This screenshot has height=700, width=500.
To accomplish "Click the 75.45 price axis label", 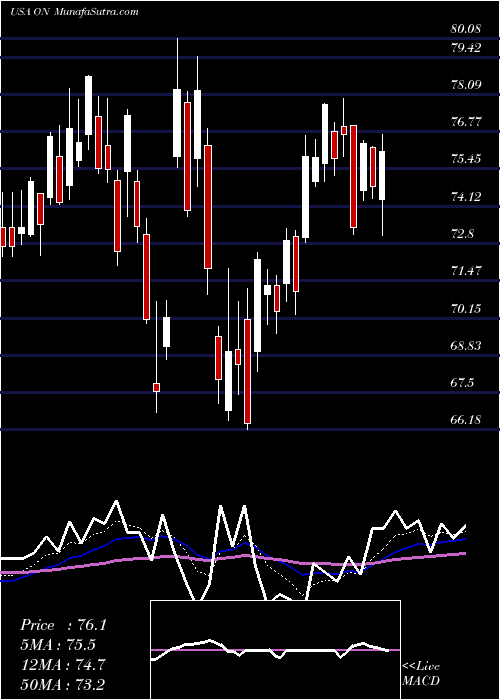I will pos(466,159).
